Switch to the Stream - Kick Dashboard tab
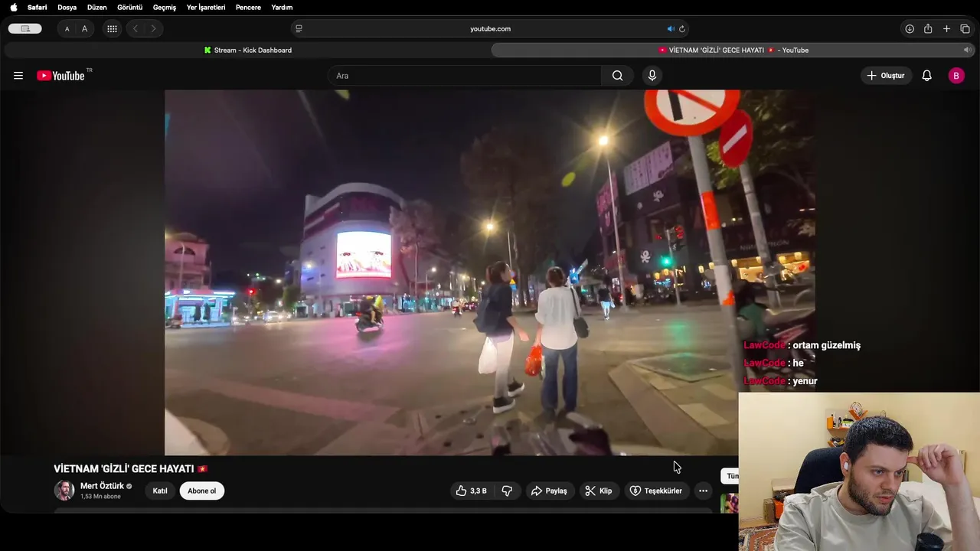 click(247, 50)
